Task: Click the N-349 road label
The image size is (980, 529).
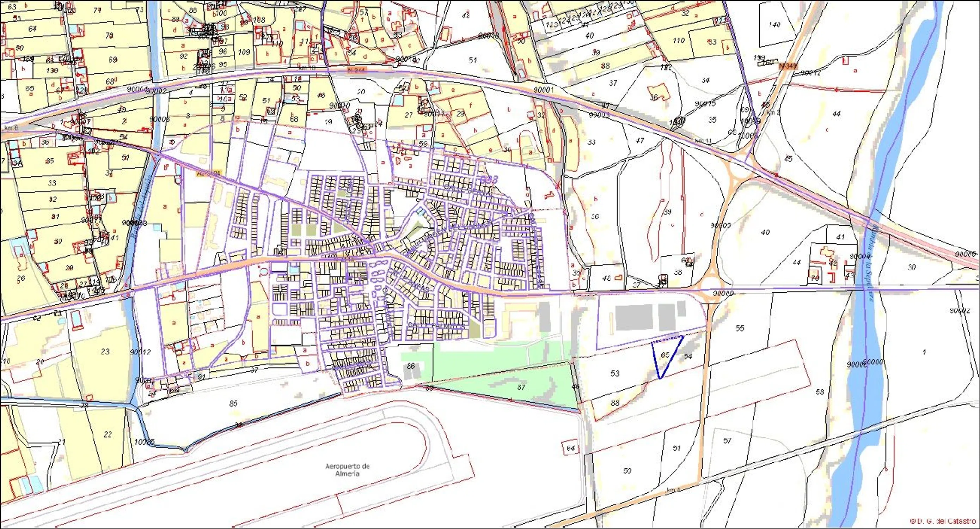Action: [x=787, y=66]
